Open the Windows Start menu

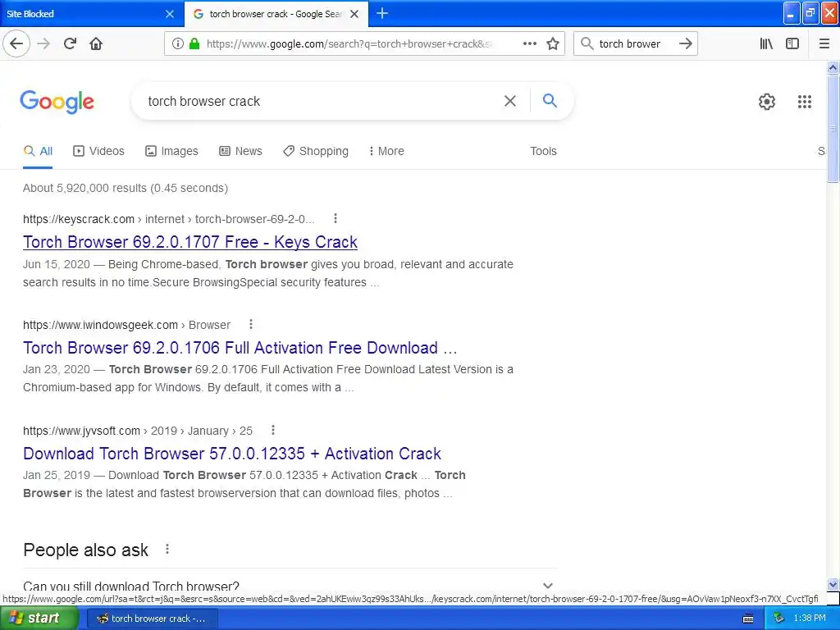[x=39, y=619]
